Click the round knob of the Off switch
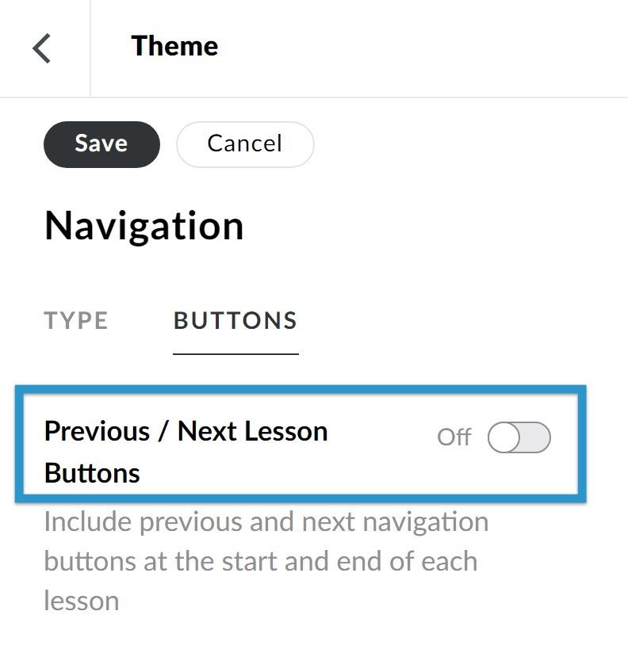Screen dimensions: 628x672 click(504, 437)
